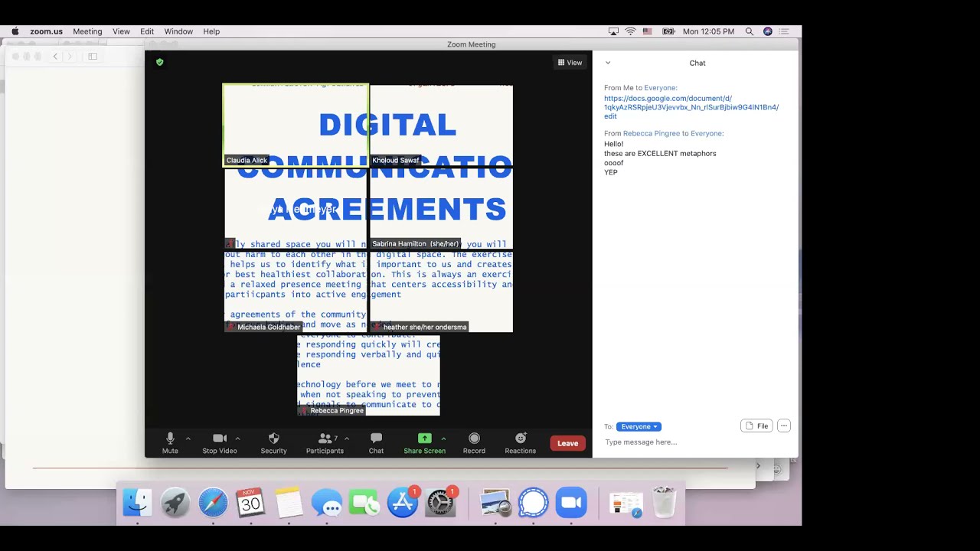Open Reactions emoji menu
The width and height of the screenshot is (980, 551).
point(520,443)
